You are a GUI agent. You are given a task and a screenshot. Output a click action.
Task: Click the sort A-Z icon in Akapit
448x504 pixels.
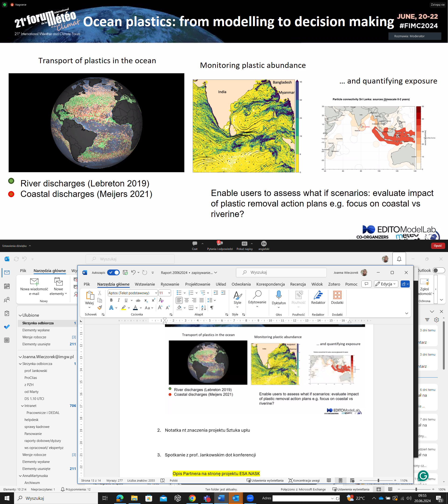point(204,308)
